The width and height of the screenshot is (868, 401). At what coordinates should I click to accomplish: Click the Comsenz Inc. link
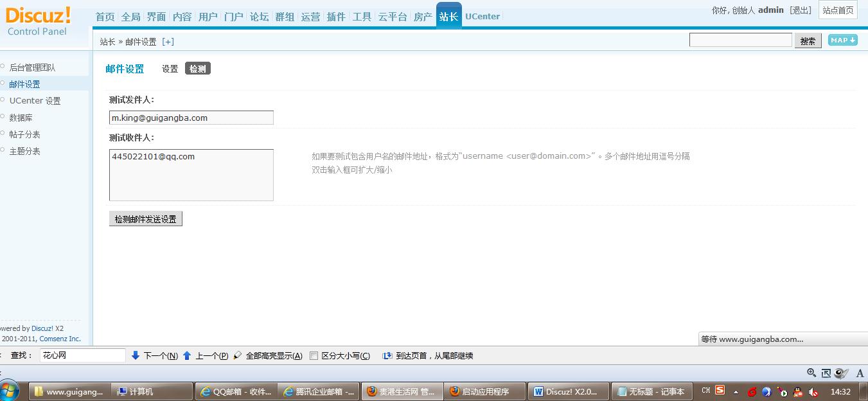coord(60,339)
